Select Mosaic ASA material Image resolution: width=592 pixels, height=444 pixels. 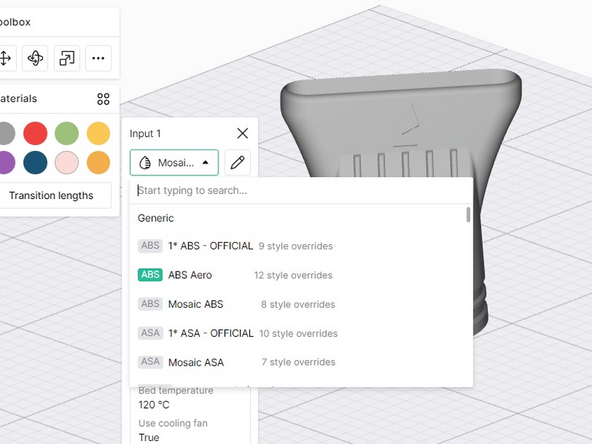click(298, 362)
